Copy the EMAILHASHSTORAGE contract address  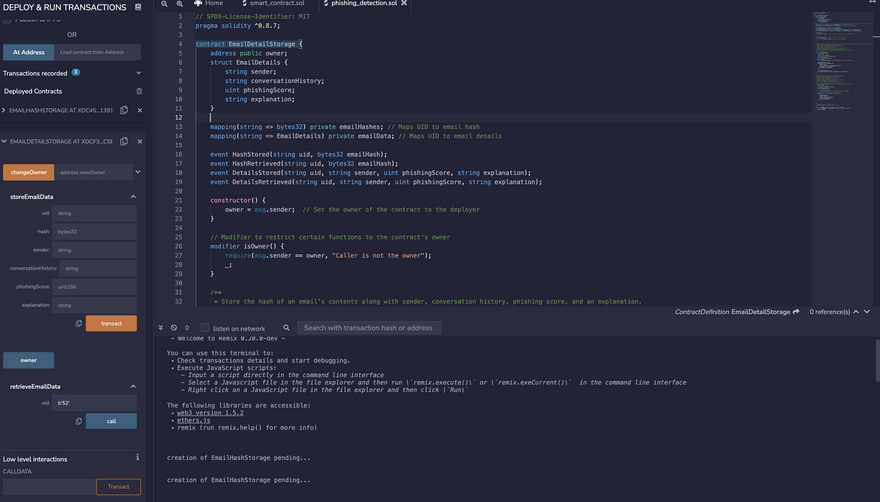click(124, 110)
